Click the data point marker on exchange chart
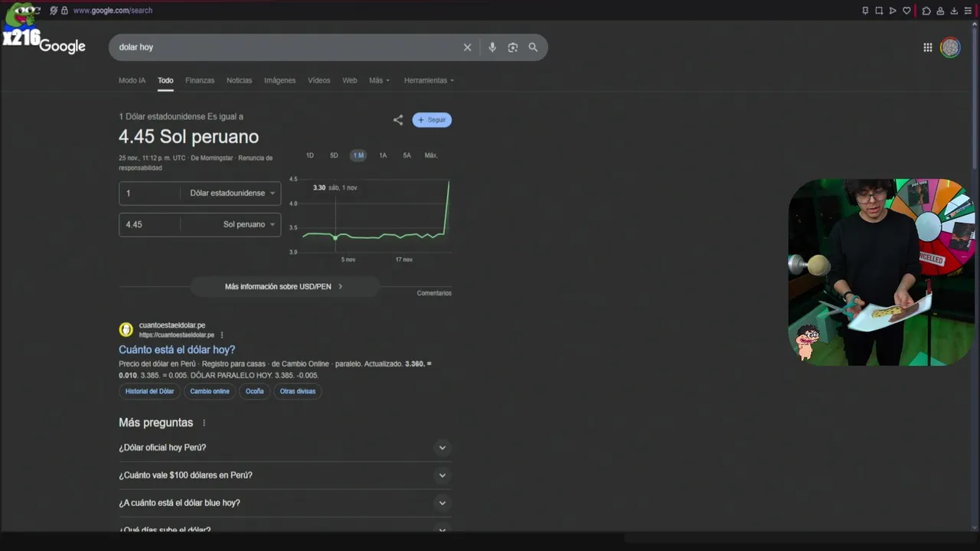This screenshot has height=551, width=980. [x=335, y=238]
